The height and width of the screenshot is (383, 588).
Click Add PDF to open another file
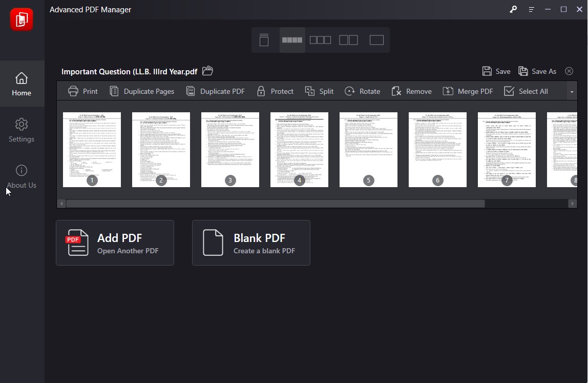[115, 243]
